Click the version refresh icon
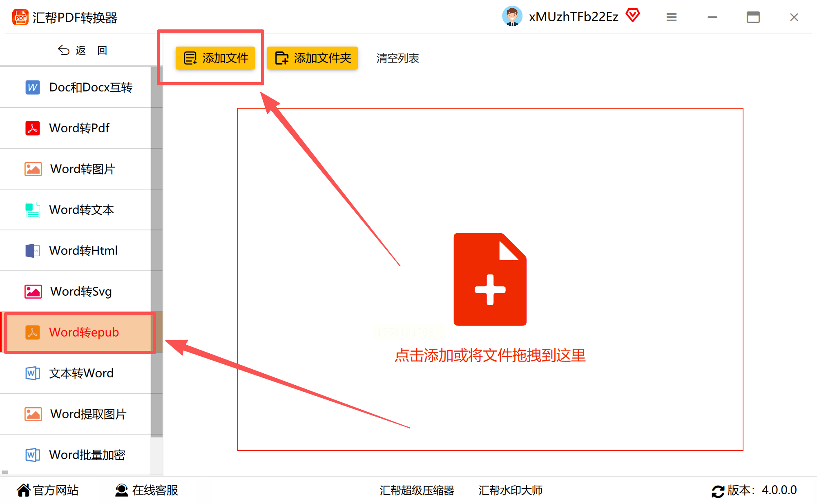This screenshot has height=504, width=817. click(718, 491)
